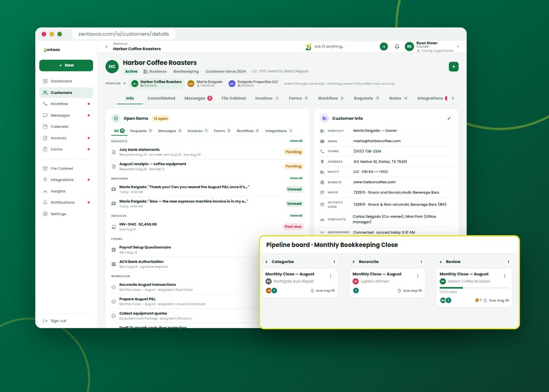Filter open items by Requests
The image size is (549, 392).
tap(141, 131)
